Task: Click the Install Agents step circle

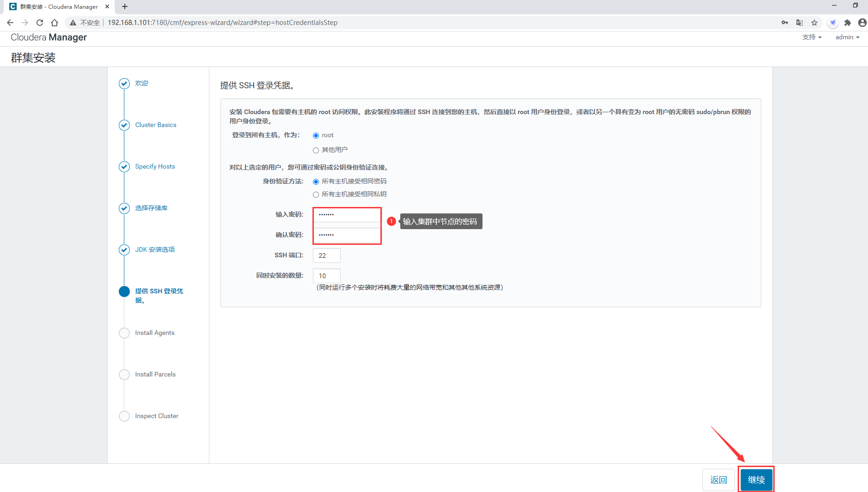Action: pos(124,333)
